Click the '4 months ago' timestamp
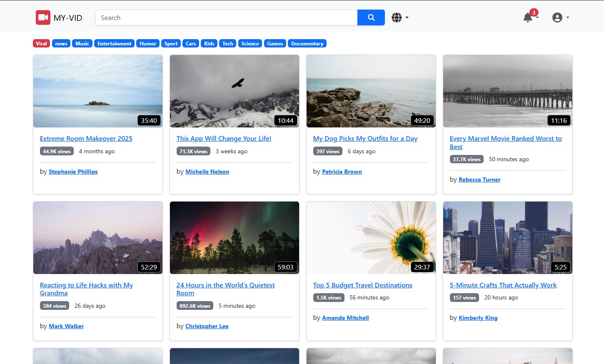 click(97, 151)
